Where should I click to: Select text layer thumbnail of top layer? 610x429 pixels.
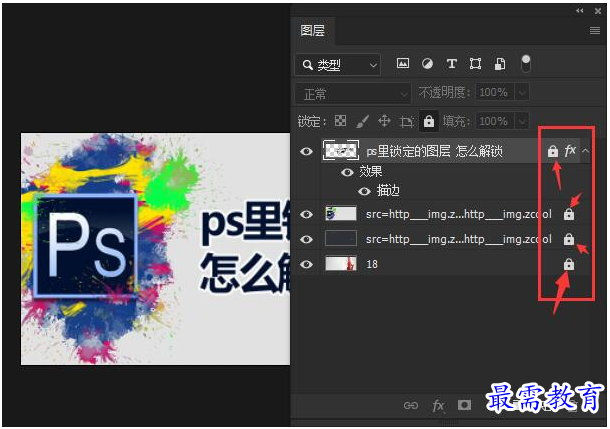[341, 151]
